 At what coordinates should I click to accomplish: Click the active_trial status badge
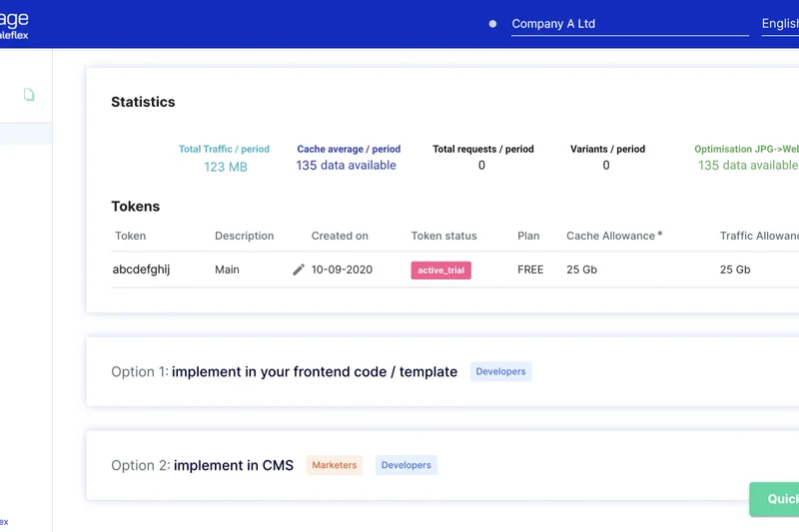tap(440, 269)
